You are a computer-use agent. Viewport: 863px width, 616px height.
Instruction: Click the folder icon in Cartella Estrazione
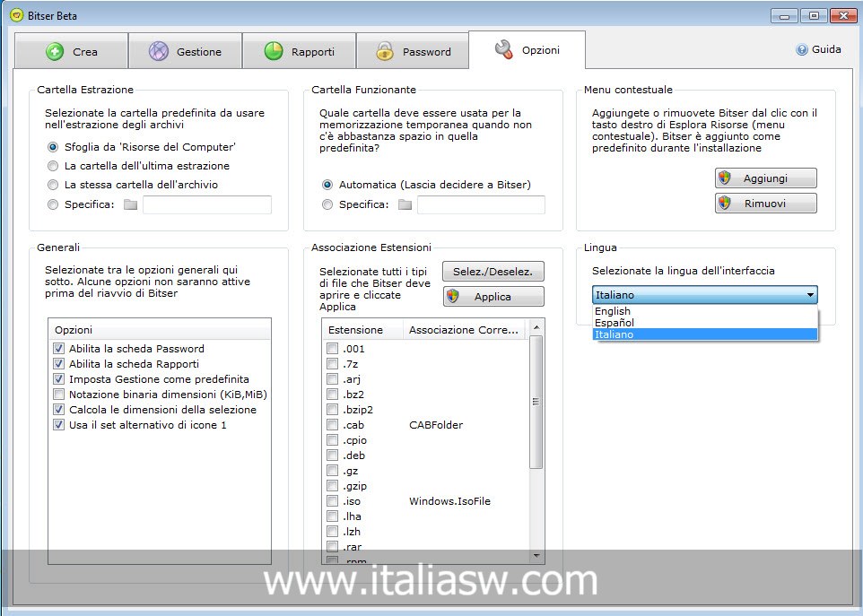[130, 204]
